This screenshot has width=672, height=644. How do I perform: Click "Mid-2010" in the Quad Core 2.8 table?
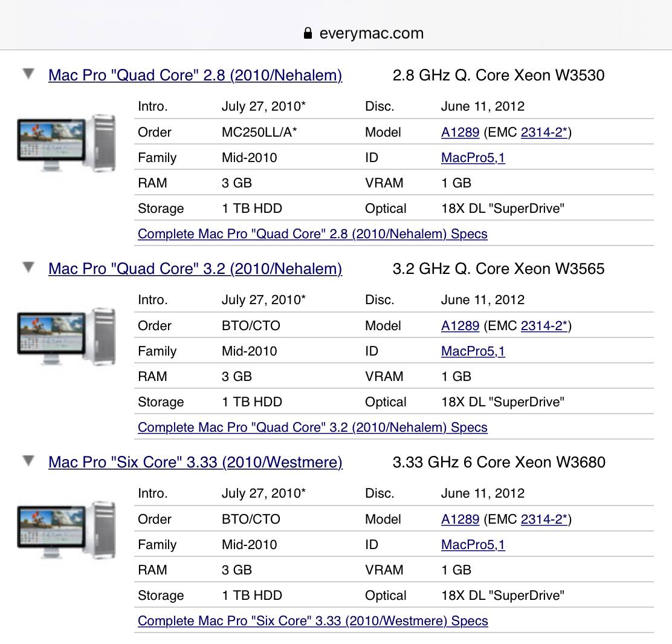click(x=250, y=157)
